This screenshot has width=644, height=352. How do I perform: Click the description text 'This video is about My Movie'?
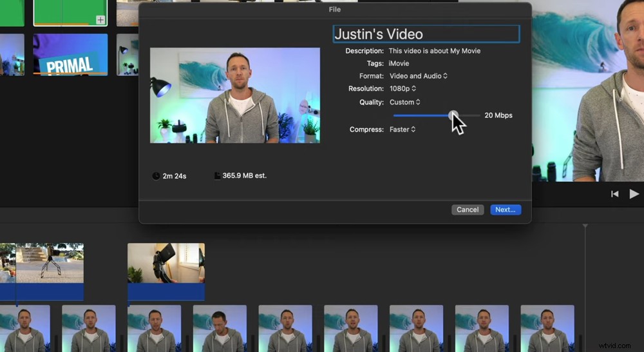coord(435,51)
